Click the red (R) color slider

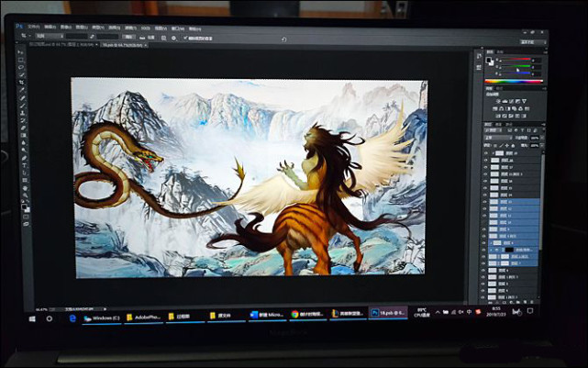click(x=516, y=59)
